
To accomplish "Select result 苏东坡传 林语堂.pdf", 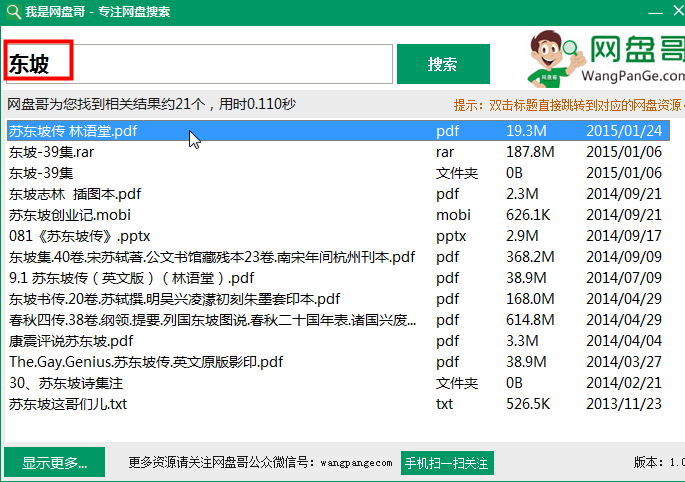I will pyautogui.click(x=338, y=131).
